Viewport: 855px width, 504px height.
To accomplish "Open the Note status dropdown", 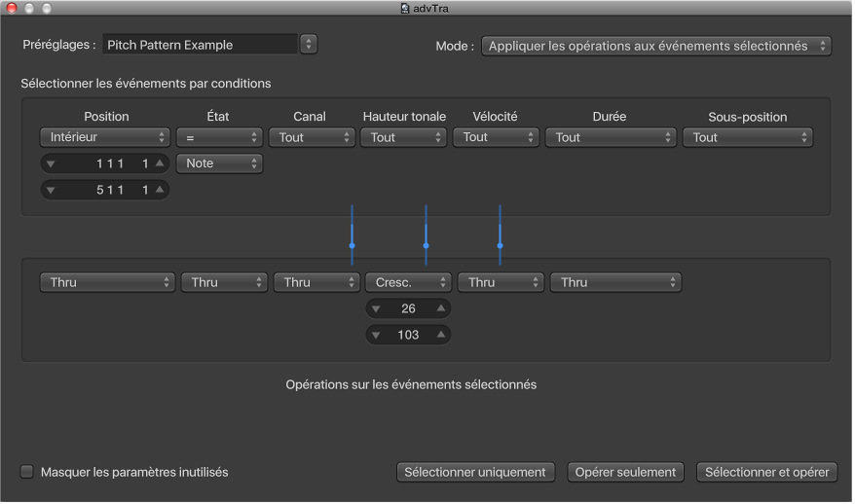I will [x=219, y=163].
